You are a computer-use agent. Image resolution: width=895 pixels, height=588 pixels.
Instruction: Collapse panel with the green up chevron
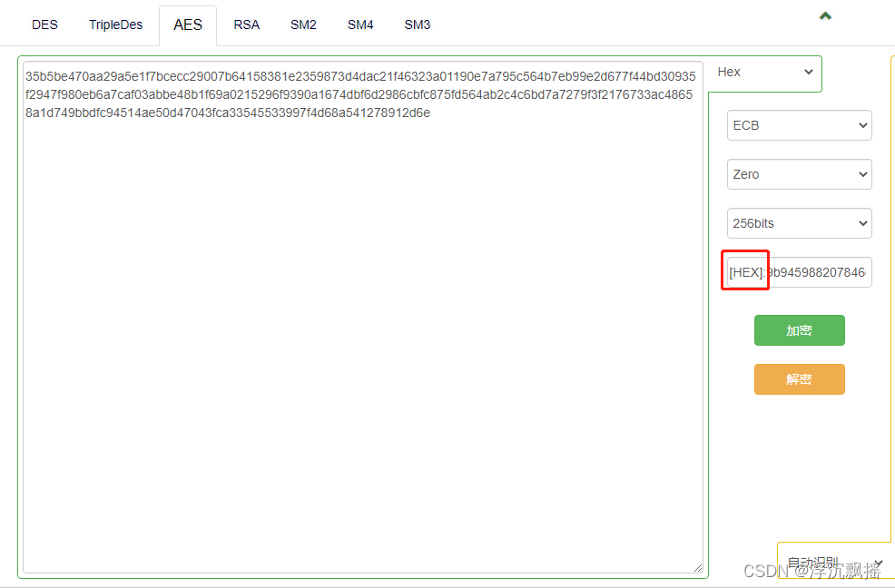(x=825, y=16)
